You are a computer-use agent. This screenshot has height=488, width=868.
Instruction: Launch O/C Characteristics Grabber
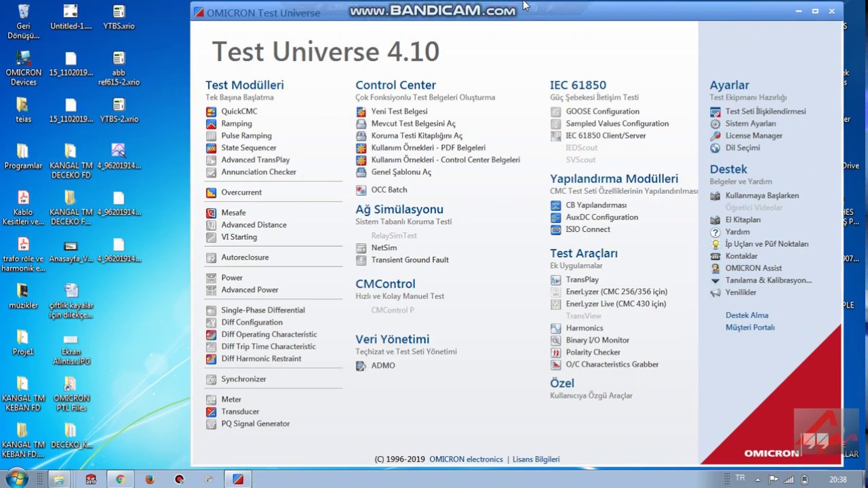pos(612,365)
